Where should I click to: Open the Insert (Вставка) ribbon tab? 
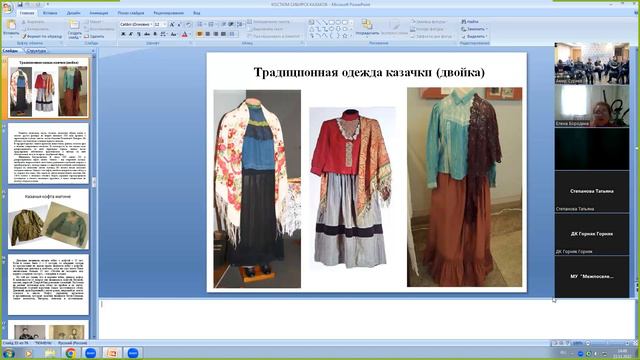(x=50, y=13)
